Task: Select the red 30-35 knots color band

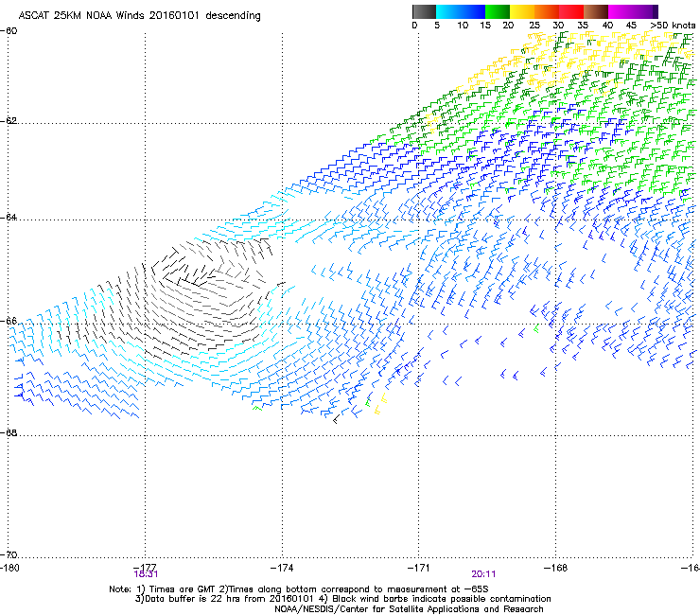Action: click(571, 11)
